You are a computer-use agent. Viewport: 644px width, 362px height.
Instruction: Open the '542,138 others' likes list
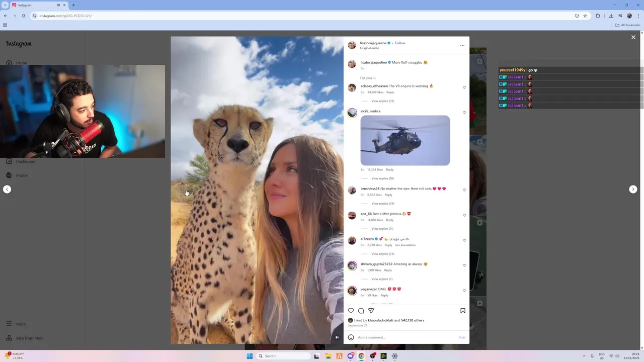[413, 320]
